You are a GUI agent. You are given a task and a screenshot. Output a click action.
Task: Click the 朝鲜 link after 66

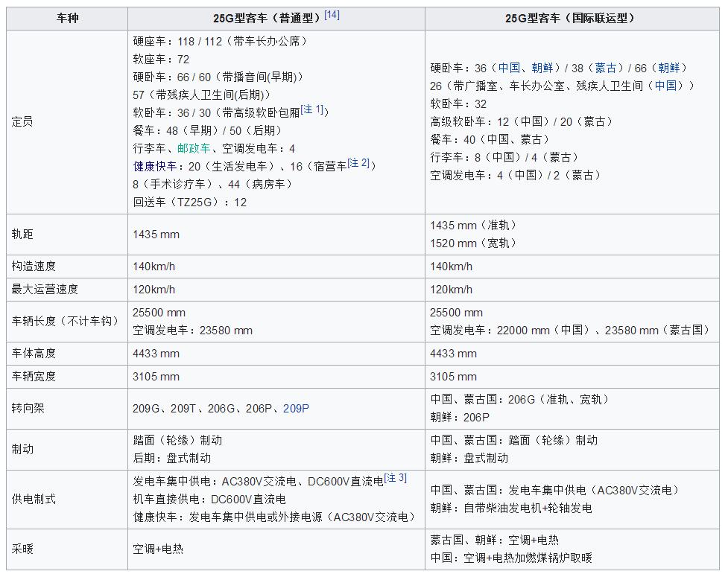[x=668, y=67]
